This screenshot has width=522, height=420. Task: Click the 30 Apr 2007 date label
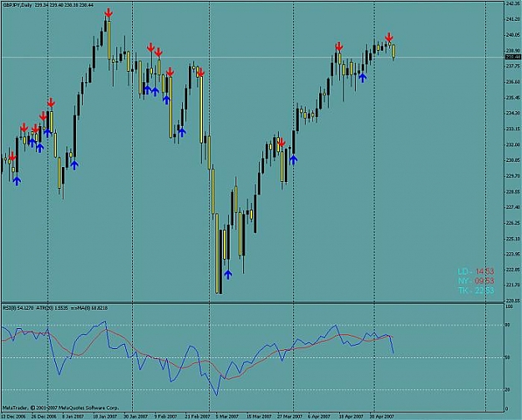(382, 417)
